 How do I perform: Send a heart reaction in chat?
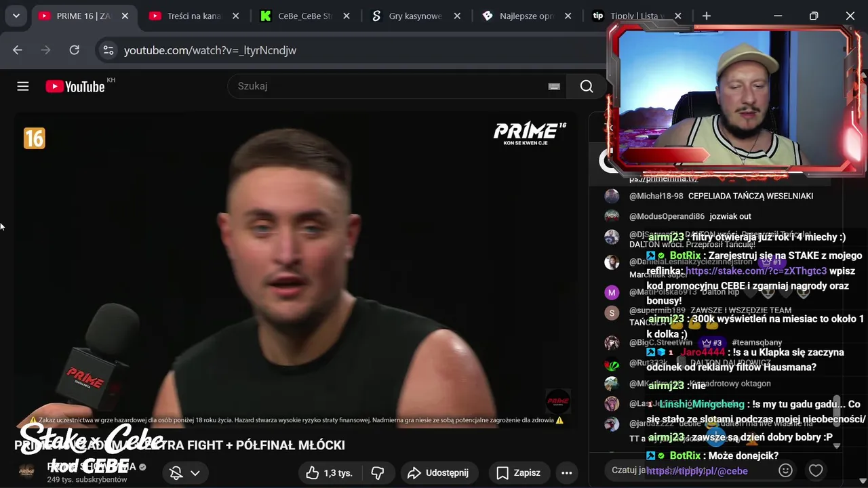click(x=816, y=470)
